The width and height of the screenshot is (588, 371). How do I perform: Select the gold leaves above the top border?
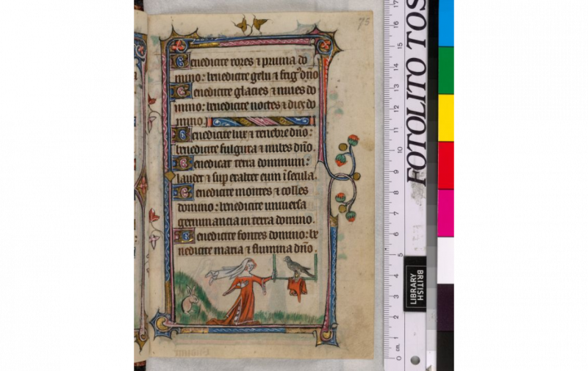[x=250, y=25]
